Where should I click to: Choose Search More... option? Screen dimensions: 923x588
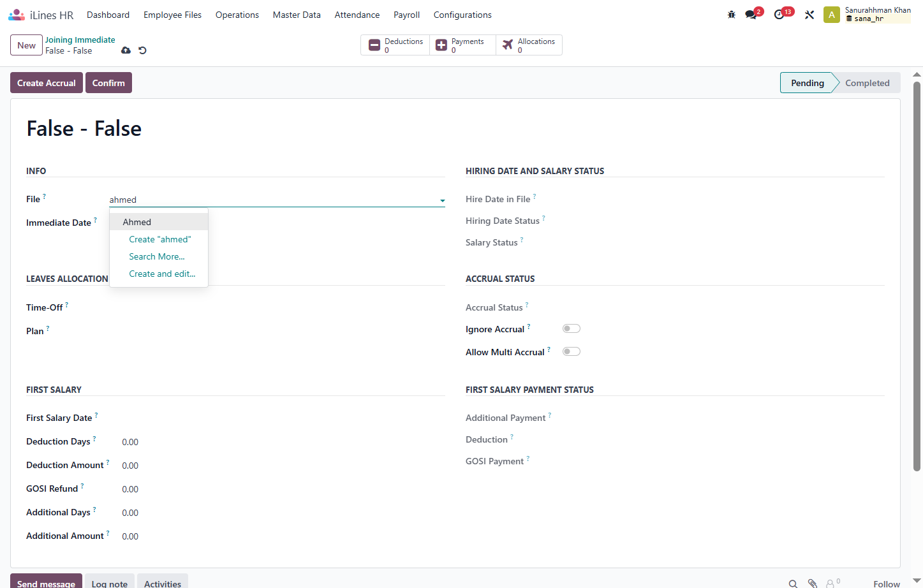159,256
